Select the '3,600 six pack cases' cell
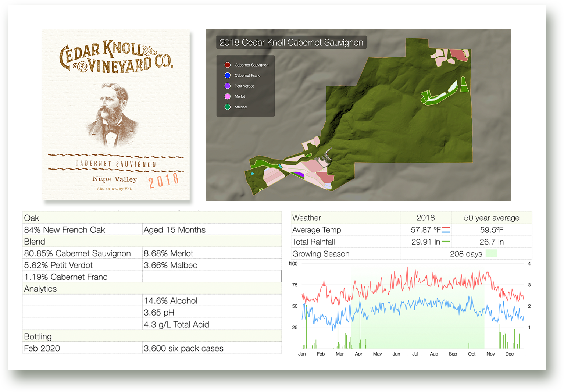 212,348
